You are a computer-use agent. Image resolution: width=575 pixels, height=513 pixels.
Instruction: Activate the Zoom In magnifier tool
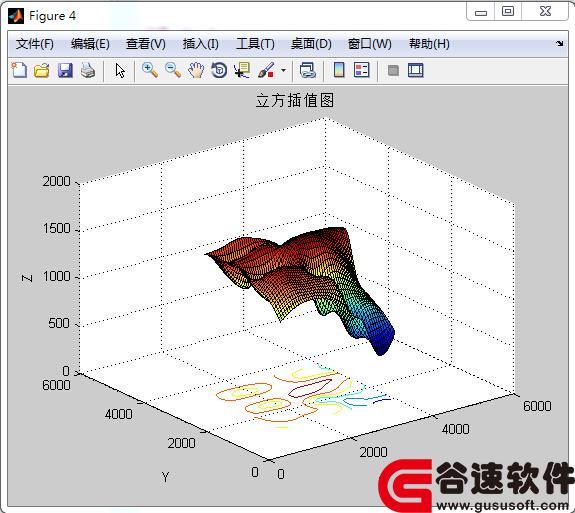click(150, 70)
